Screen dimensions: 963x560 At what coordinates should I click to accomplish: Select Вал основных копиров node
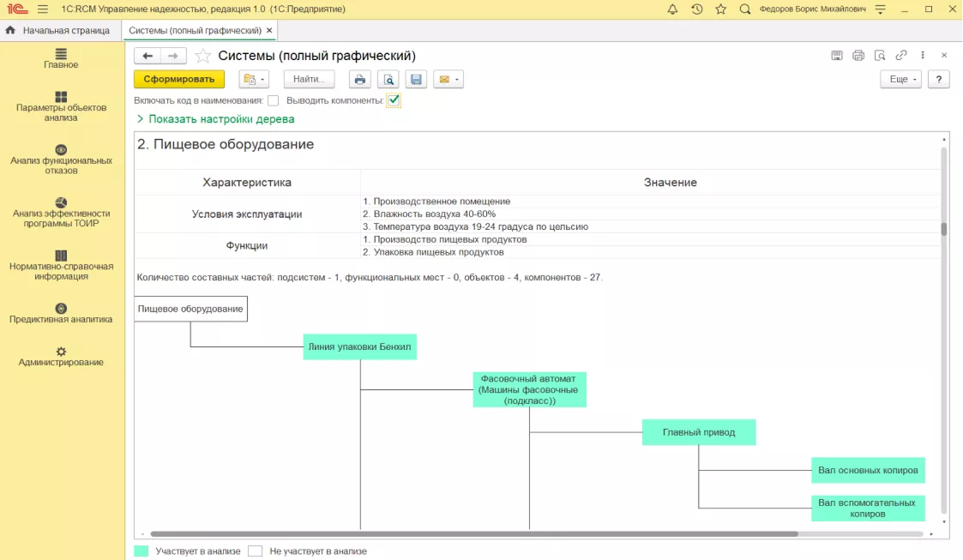[868, 470]
